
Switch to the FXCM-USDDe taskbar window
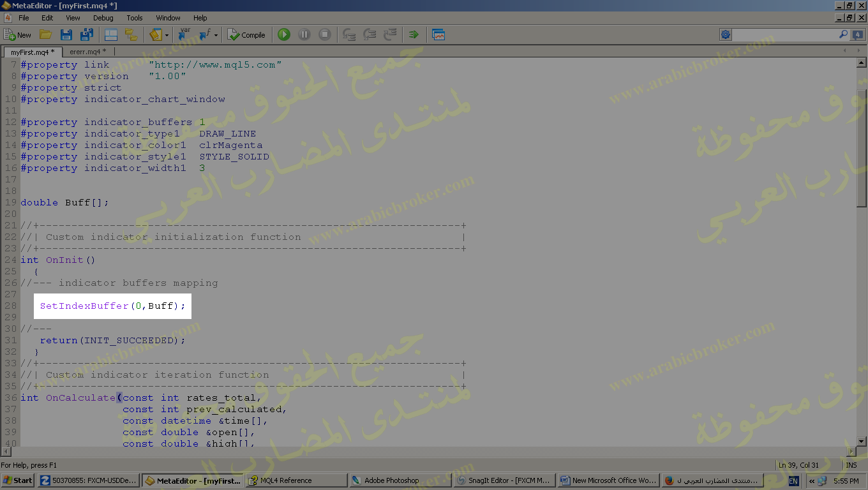(x=89, y=480)
